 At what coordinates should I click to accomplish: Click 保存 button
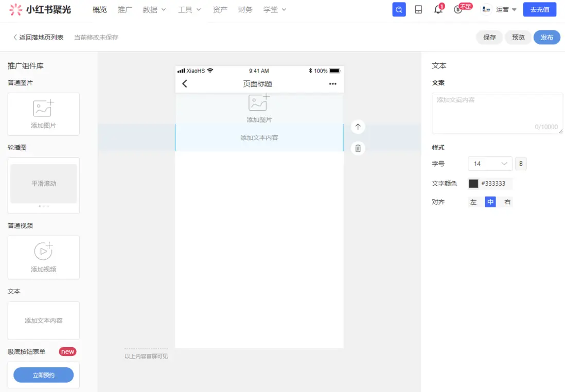coord(489,38)
